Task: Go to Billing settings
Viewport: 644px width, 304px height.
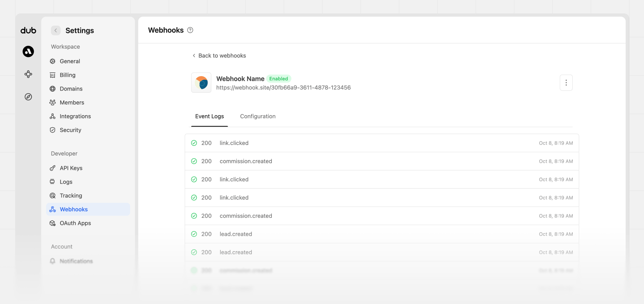Action: pos(88,75)
